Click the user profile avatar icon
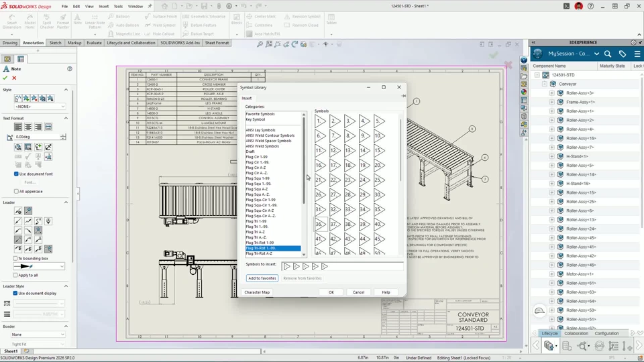644x362 pixels. [579, 6]
